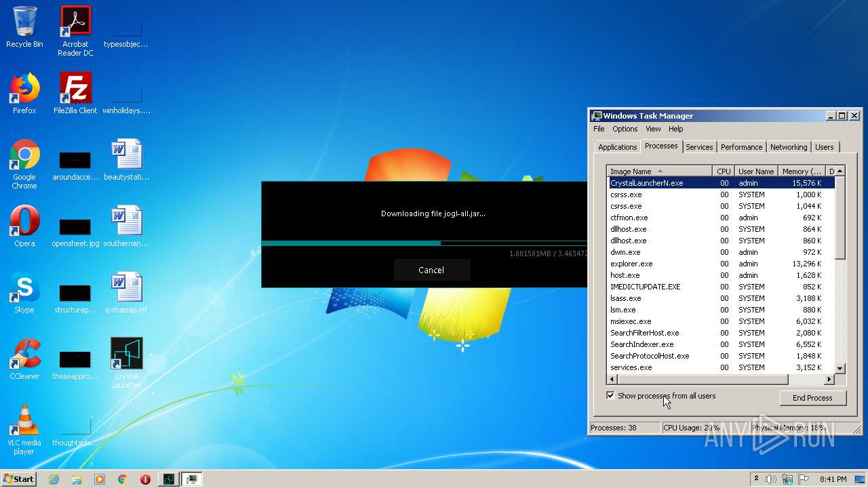This screenshot has height=488, width=868.
Task: Select explorer.exe process row
Action: pos(721,264)
